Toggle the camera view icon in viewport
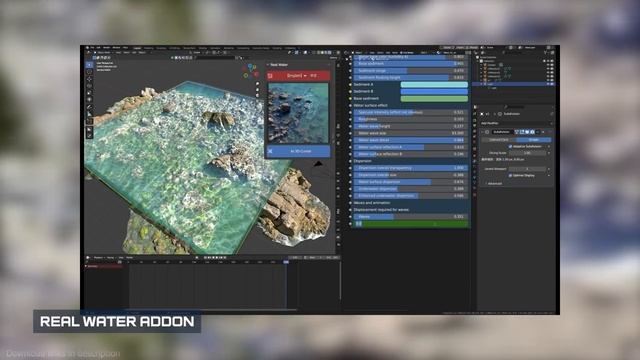The height and width of the screenshot is (360, 640). click(257, 96)
